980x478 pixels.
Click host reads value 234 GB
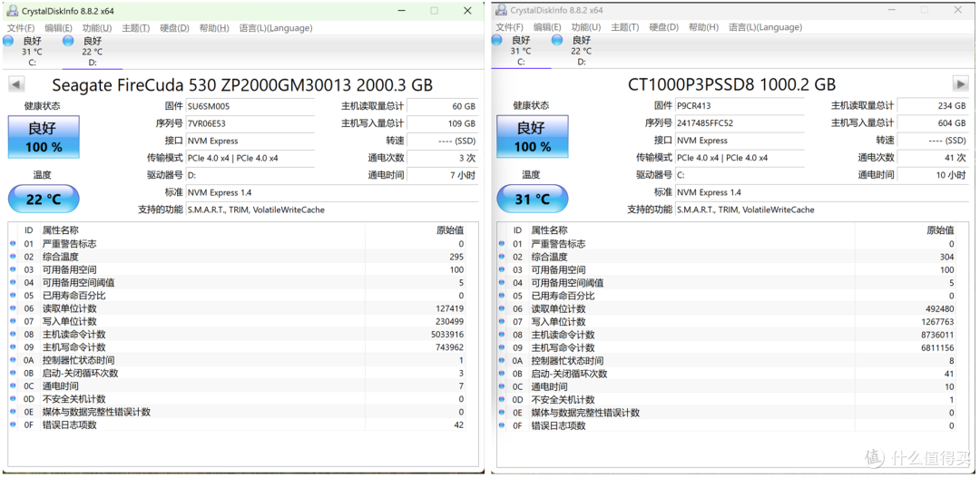coord(933,105)
